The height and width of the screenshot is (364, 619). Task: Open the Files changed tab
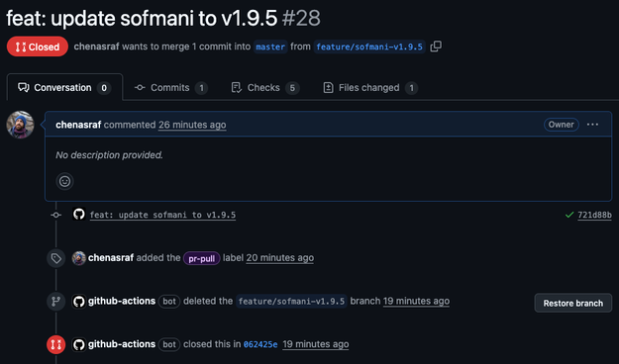370,88
